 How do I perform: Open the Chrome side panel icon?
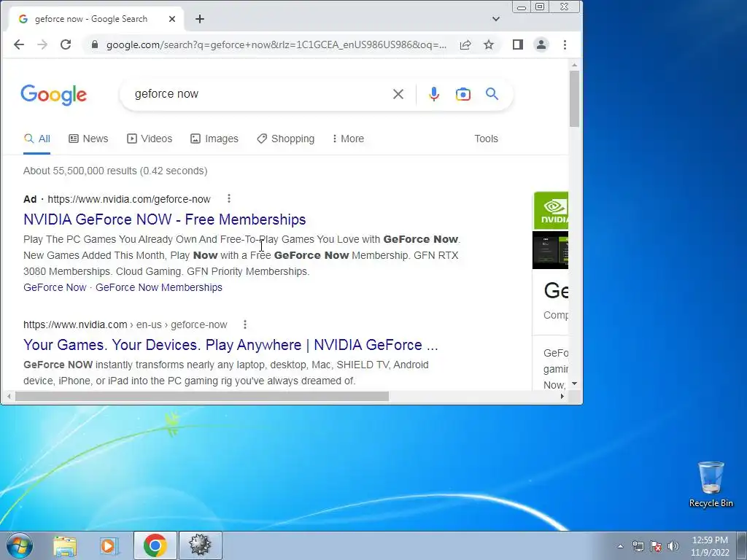pyautogui.click(x=518, y=44)
